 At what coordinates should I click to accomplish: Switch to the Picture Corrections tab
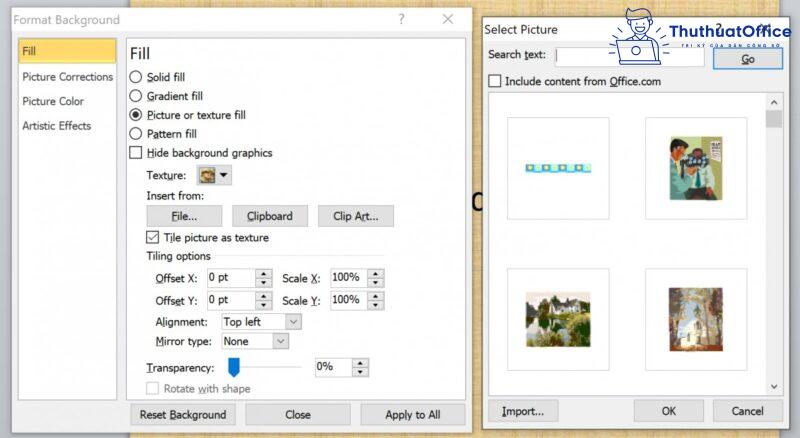pyautogui.click(x=68, y=77)
